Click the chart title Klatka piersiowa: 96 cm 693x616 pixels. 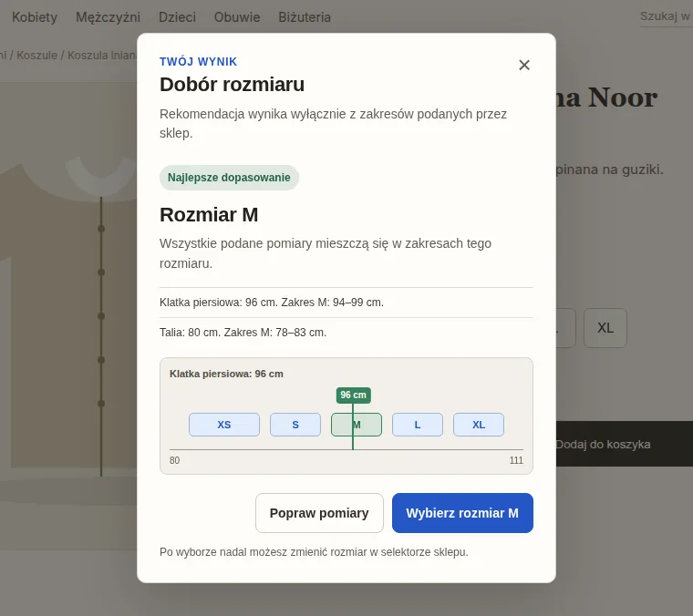226,374
